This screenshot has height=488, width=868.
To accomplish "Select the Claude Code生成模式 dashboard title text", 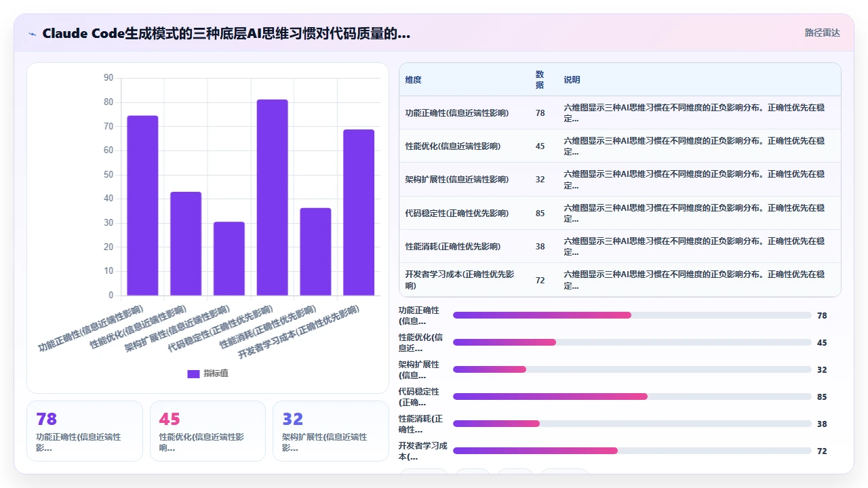I will click(226, 33).
